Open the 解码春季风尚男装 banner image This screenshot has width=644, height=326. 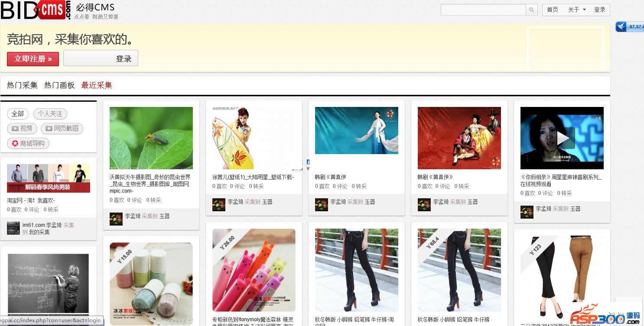click(49, 178)
